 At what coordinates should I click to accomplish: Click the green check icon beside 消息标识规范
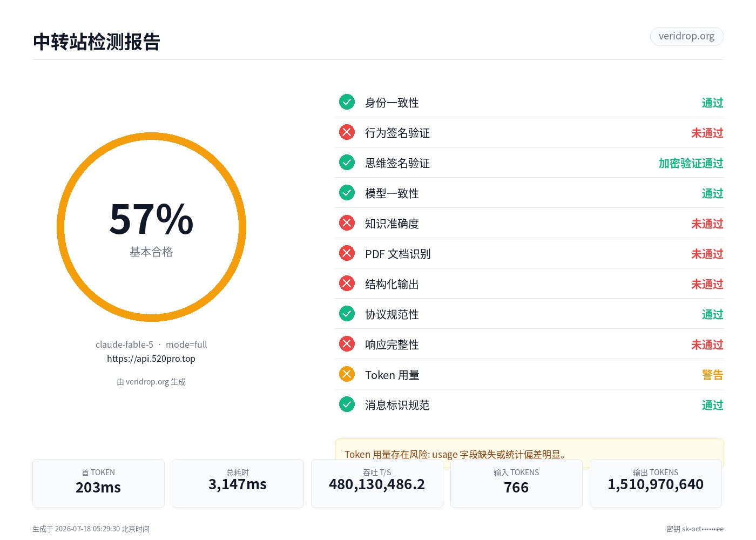tap(347, 404)
